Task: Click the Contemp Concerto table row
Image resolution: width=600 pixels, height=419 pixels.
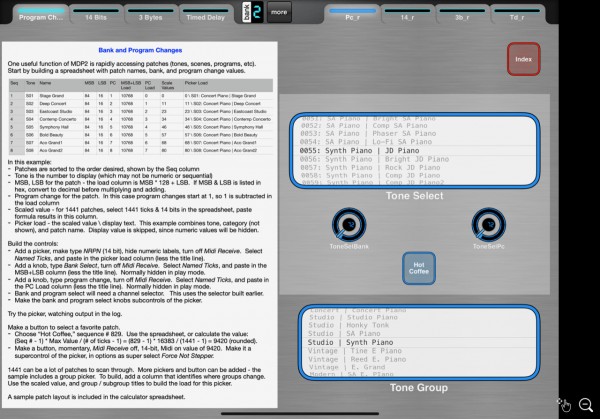Action: (x=141, y=119)
